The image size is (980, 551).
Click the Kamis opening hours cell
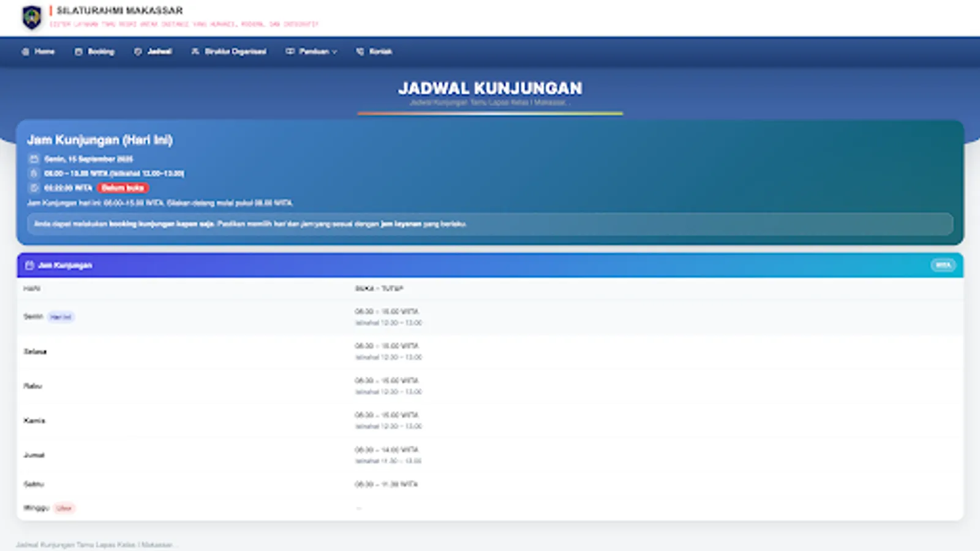pos(388,421)
